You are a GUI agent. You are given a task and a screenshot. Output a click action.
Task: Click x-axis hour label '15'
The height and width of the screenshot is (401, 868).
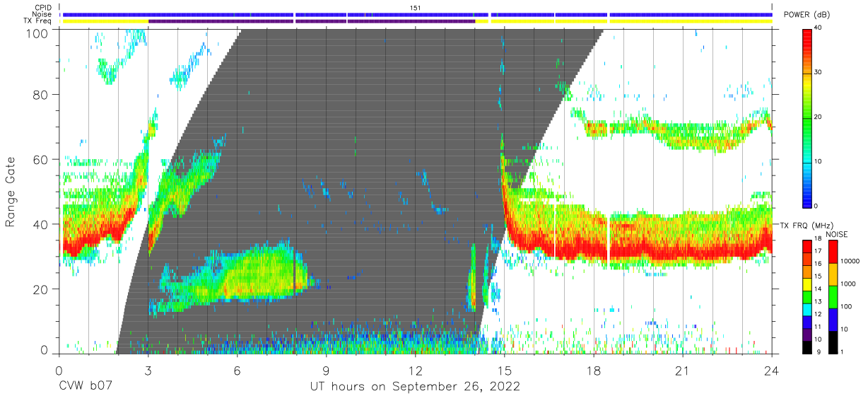(x=505, y=370)
